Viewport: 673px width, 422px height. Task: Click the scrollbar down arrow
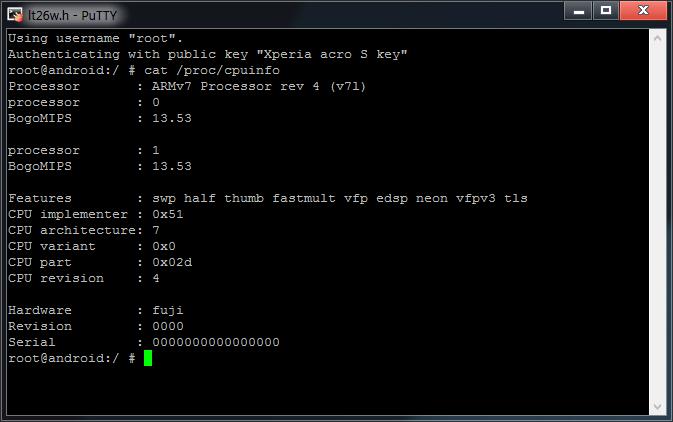(x=656, y=406)
